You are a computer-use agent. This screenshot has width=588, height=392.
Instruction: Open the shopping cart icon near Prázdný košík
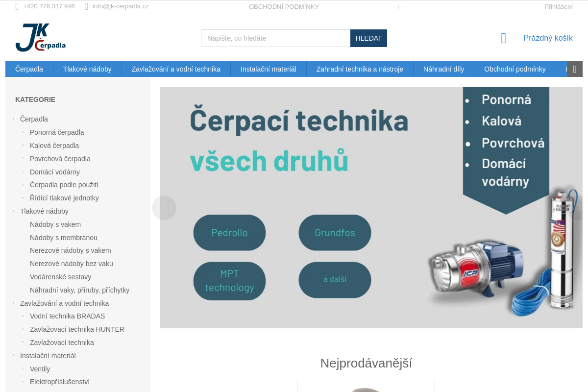click(503, 38)
